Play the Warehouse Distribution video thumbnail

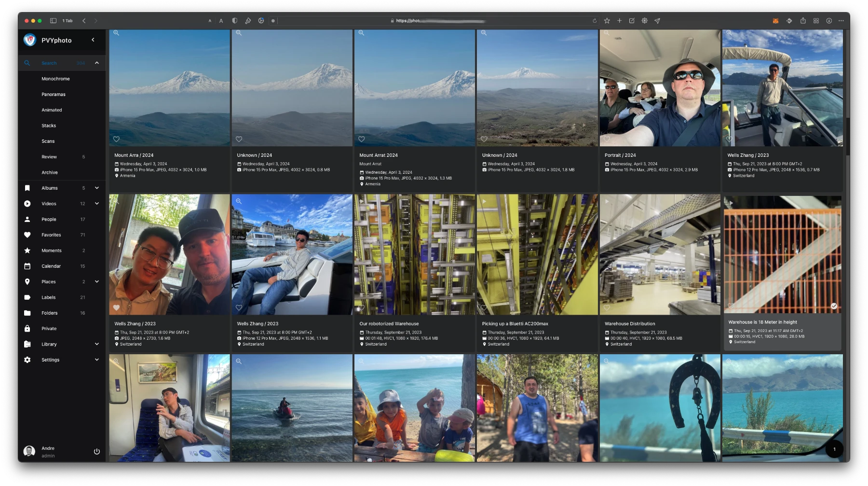(660, 254)
